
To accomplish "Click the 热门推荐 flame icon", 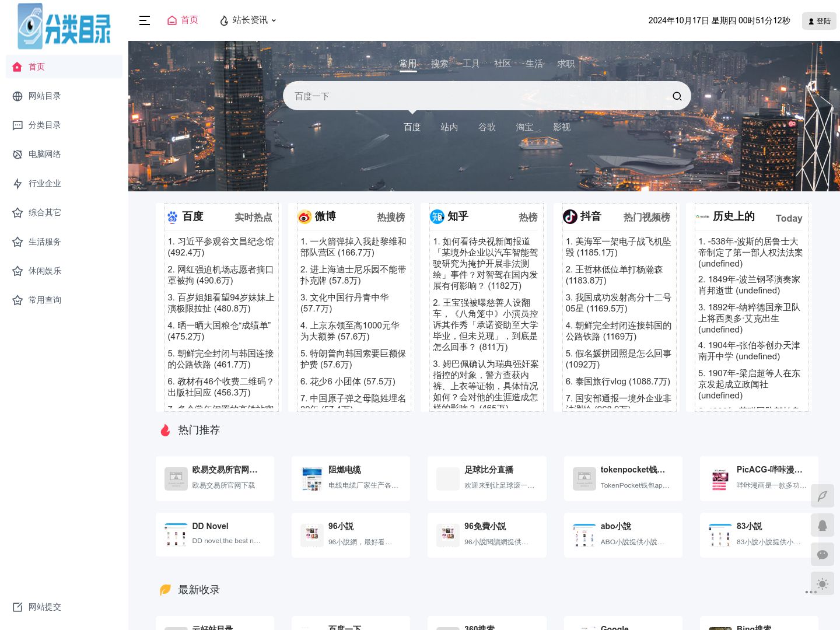I will (165, 430).
